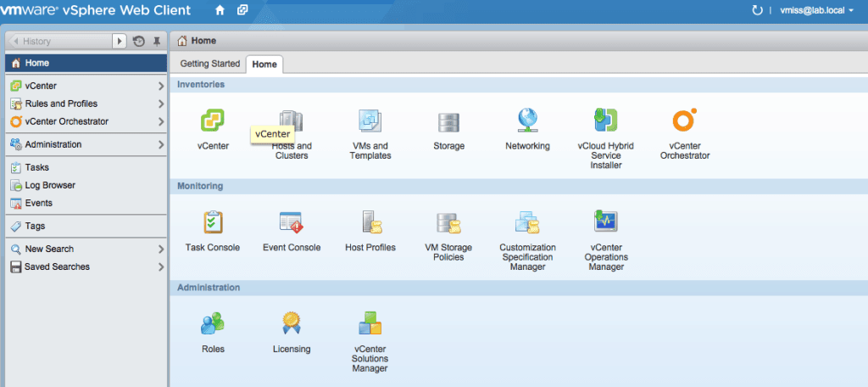Screen dimensions: 868x387
Task: Open the Roles administration icon
Action: (x=213, y=324)
